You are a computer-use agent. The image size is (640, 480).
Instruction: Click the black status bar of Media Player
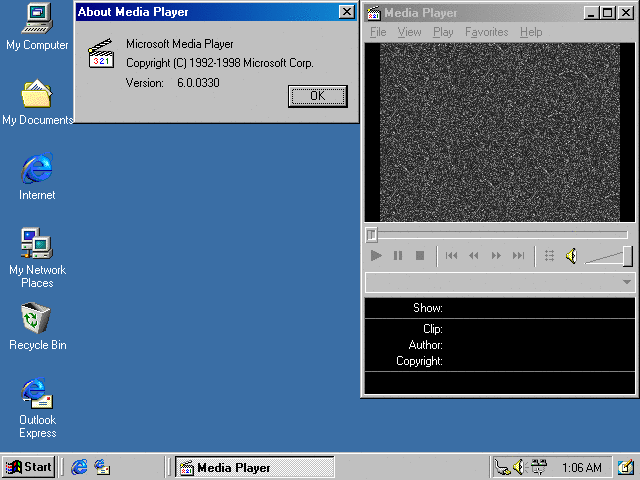[500, 383]
